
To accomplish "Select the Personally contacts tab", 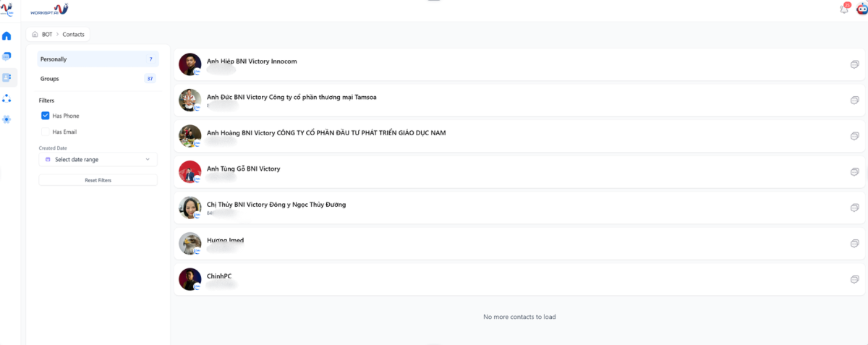I will tap(98, 59).
